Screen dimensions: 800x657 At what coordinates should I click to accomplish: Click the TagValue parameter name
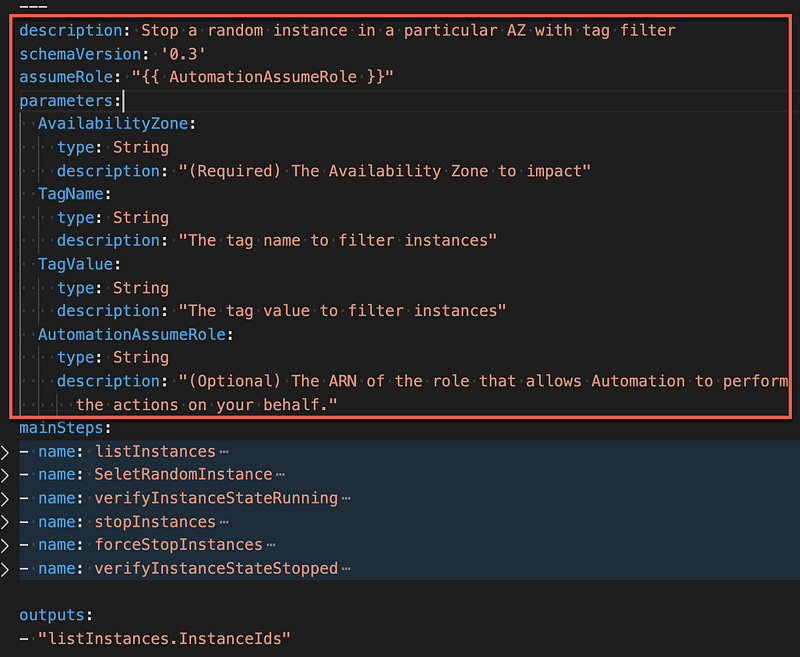[76, 264]
